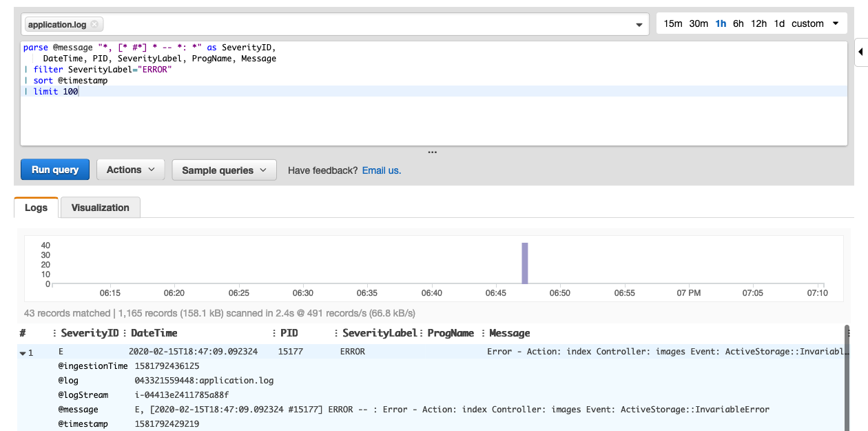Select the 30m time range
Screen dimensions: 868x431
[699, 23]
